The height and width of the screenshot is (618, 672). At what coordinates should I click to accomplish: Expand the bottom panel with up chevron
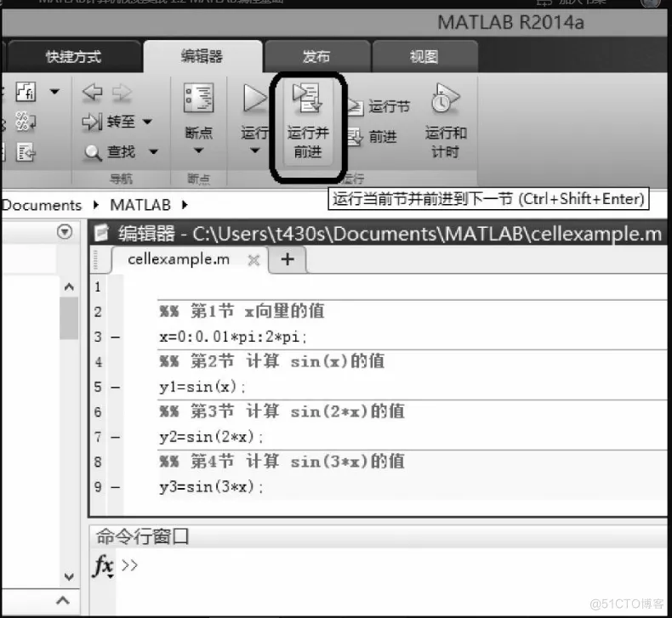click(x=63, y=600)
